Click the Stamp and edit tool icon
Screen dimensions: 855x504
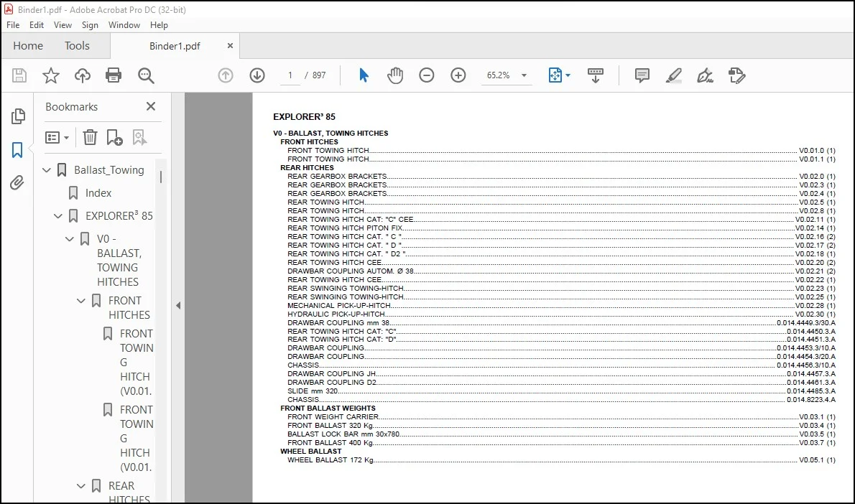click(736, 75)
